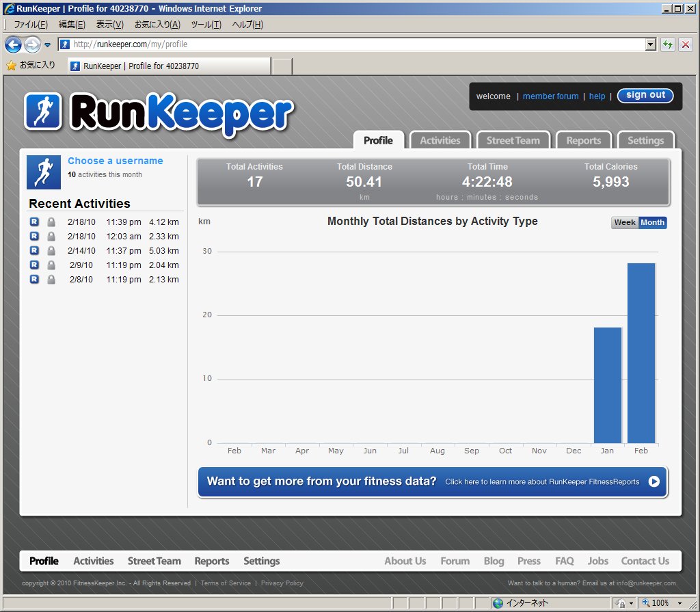Image resolution: width=700 pixels, height=612 pixels.
Task: Click the lock icon for 2.04 km activity
Action: [x=51, y=265]
